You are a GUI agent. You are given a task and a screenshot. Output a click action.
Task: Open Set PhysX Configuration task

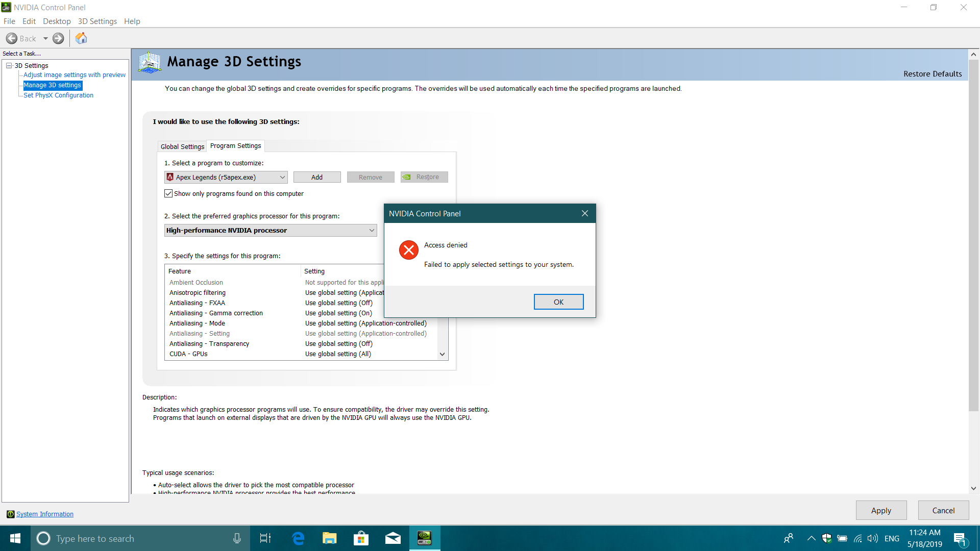click(x=58, y=95)
